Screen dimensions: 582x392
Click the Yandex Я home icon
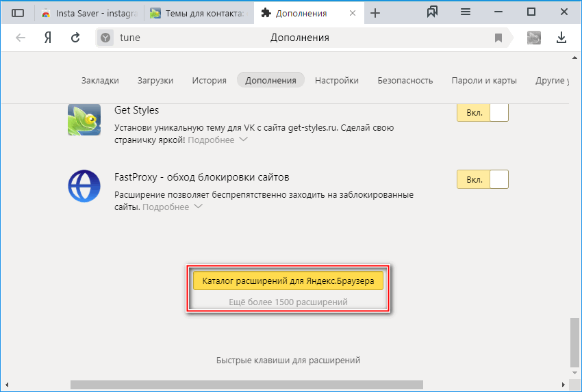tap(48, 38)
